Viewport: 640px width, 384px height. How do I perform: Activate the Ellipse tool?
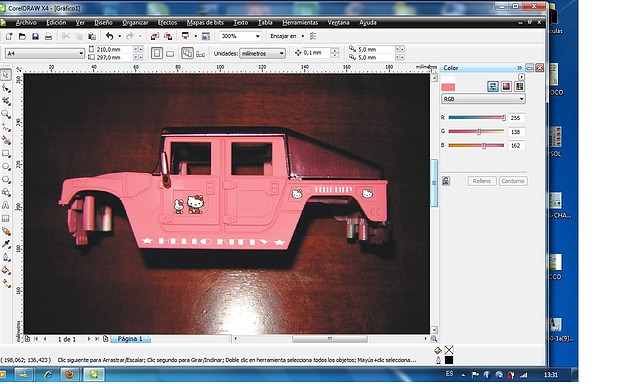(6, 166)
